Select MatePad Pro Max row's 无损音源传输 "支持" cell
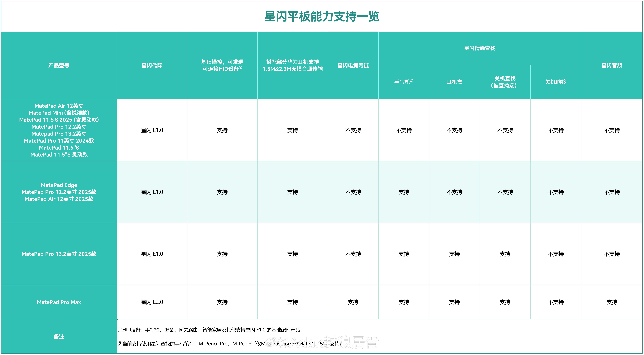The width and height of the screenshot is (644, 355). click(293, 302)
